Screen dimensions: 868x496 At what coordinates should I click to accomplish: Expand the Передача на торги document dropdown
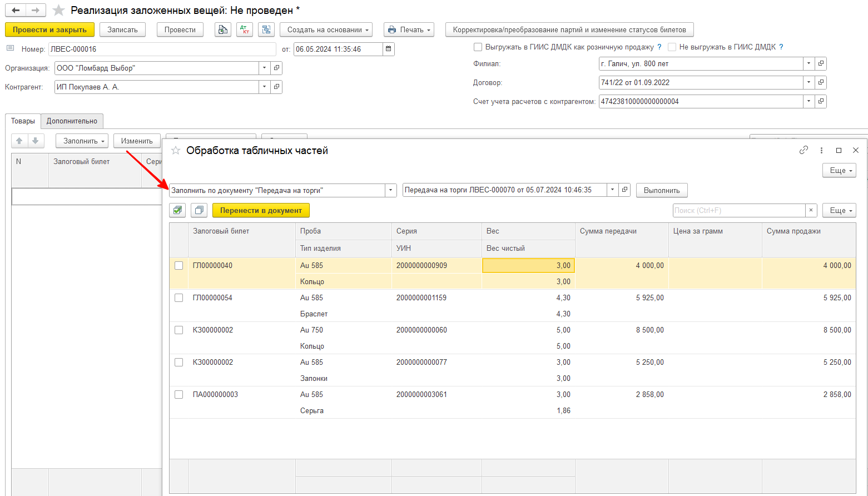click(612, 190)
